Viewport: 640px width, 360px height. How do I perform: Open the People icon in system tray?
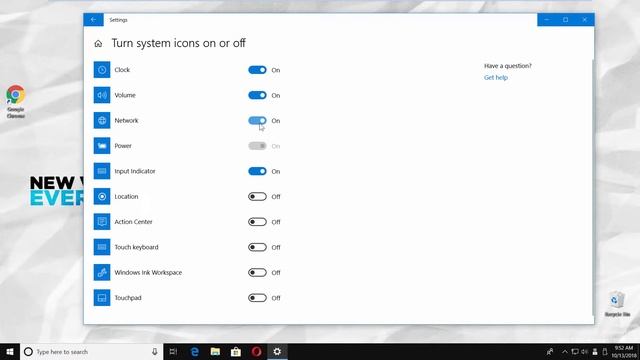click(550, 351)
